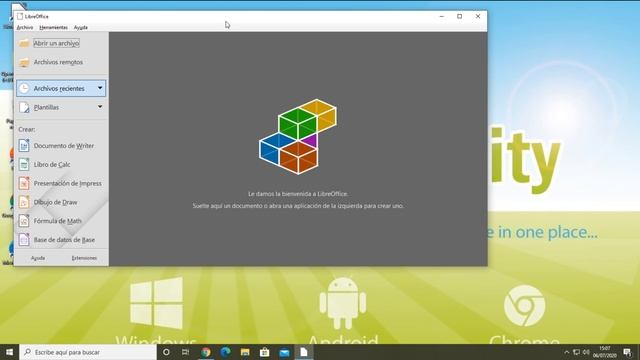Click the Plantillas document icon
This screenshot has height=360, width=640.
point(24,107)
